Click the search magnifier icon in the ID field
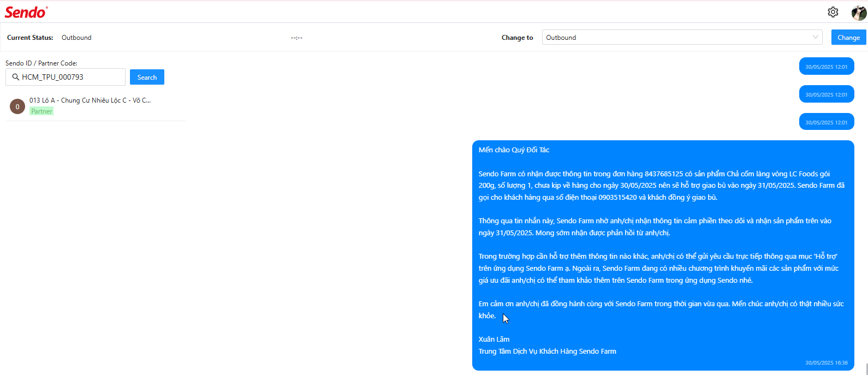Screen dimensions: 868x375 [16, 77]
